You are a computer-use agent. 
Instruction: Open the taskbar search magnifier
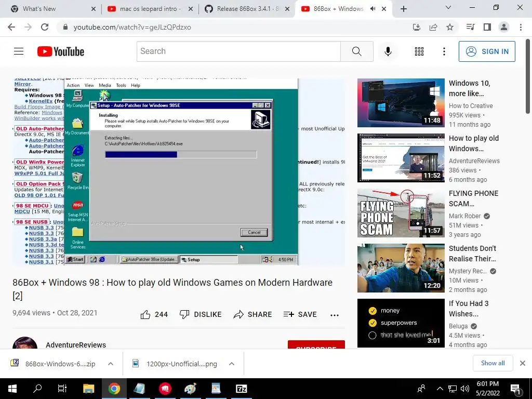click(x=37, y=389)
